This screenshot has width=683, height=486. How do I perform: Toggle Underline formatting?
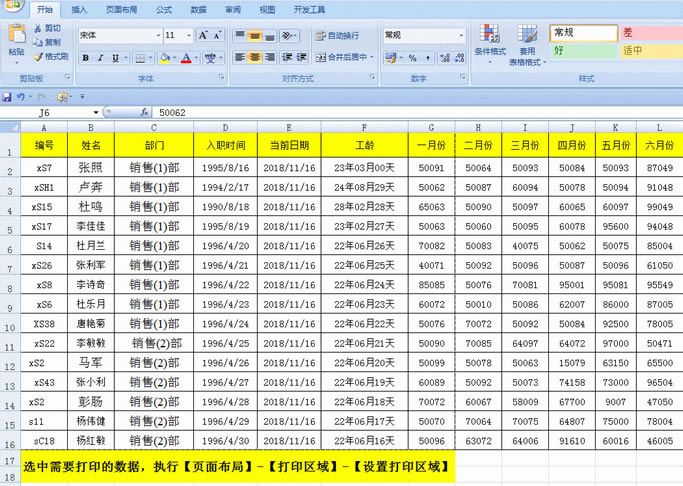click(x=115, y=57)
